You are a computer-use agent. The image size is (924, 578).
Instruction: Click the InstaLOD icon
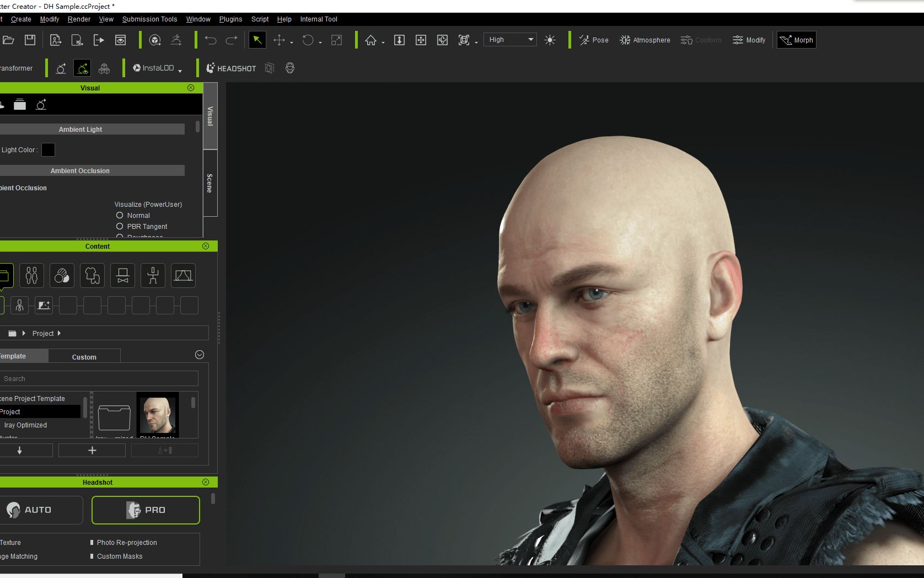point(153,68)
